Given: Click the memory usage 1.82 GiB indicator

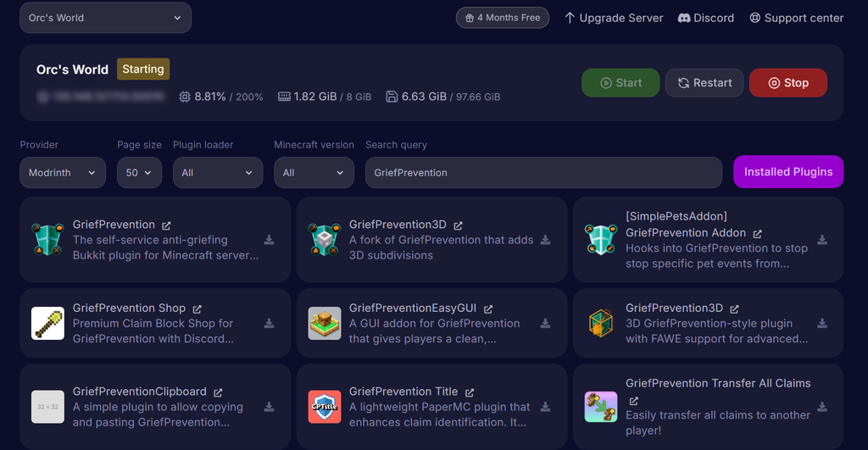Looking at the screenshot, I should (x=325, y=97).
